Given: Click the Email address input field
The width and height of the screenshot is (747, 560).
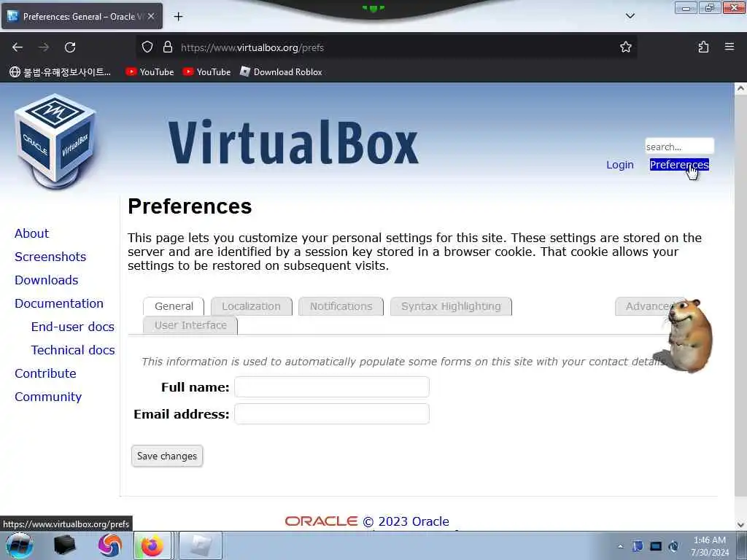Looking at the screenshot, I should coord(332,414).
